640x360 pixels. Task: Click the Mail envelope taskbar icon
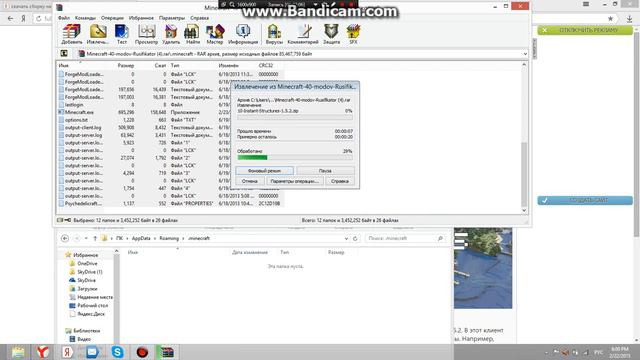[x=92, y=352]
